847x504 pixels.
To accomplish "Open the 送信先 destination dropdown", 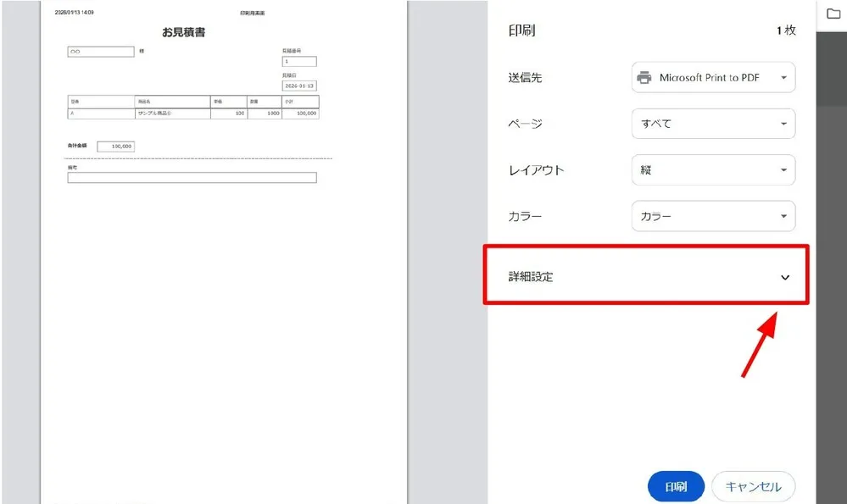I will pyautogui.click(x=713, y=78).
